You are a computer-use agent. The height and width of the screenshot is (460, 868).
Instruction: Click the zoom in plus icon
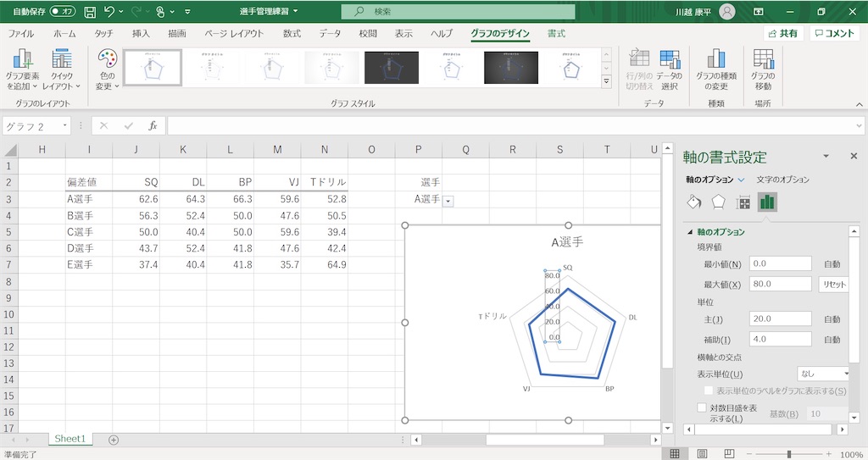pos(829,454)
